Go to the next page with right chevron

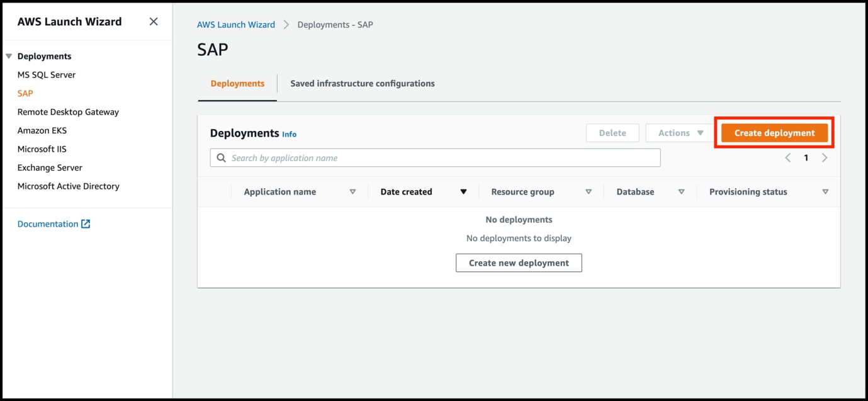point(825,157)
